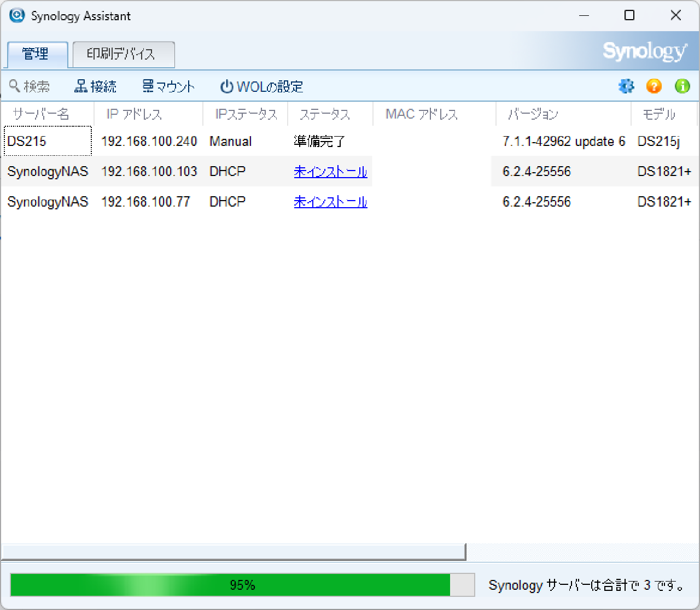The image size is (700, 610).
Task: Click 6.2.4-25556 version in 192.168.100.103 row
Action: pyautogui.click(x=536, y=172)
